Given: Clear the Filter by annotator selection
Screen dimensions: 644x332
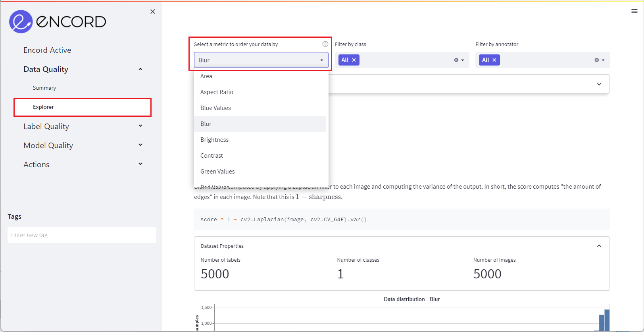Looking at the screenshot, I should [597, 60].
